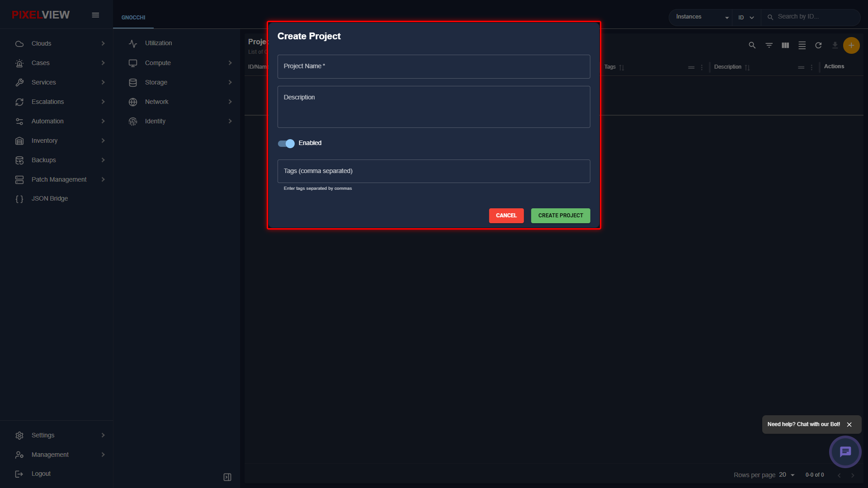Open the rows per page dropdown
The width and height of the screenshot is (868, 488).
(x=787, y=475)
